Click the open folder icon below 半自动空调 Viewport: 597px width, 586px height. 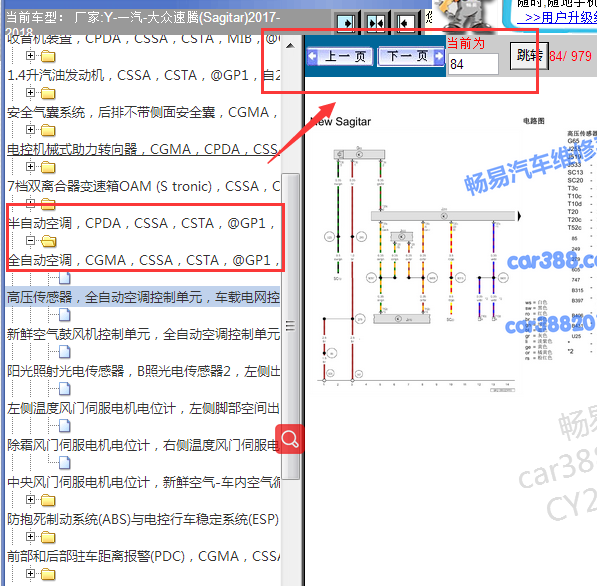coord(48,241)
